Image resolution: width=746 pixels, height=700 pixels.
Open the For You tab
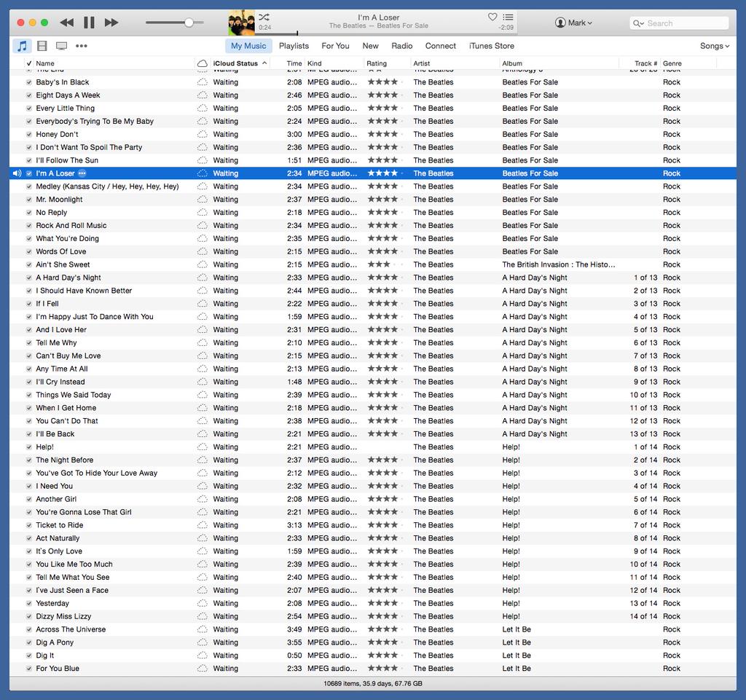pos(335,46)
